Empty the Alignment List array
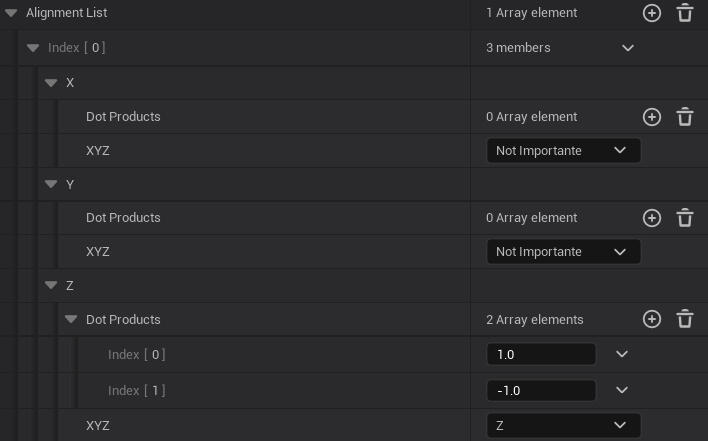This screenshot has width=708, height=441. point(685,13)
